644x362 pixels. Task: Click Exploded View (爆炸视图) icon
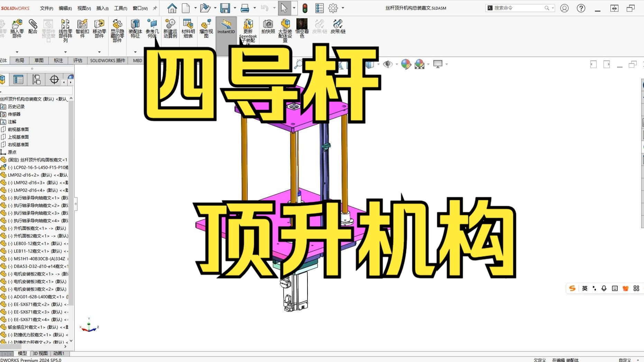pyautogui.click(x=206, y=28)
